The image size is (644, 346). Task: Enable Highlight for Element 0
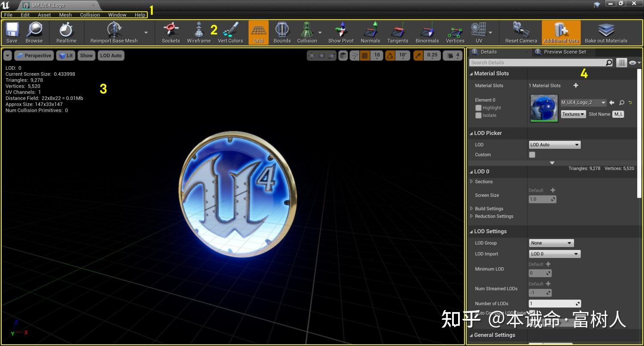point(478,108)
